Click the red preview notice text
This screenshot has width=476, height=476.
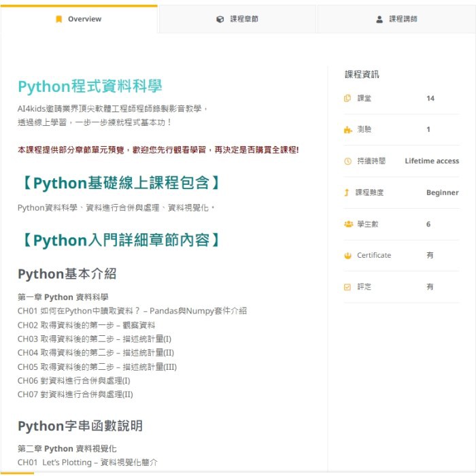158,150
